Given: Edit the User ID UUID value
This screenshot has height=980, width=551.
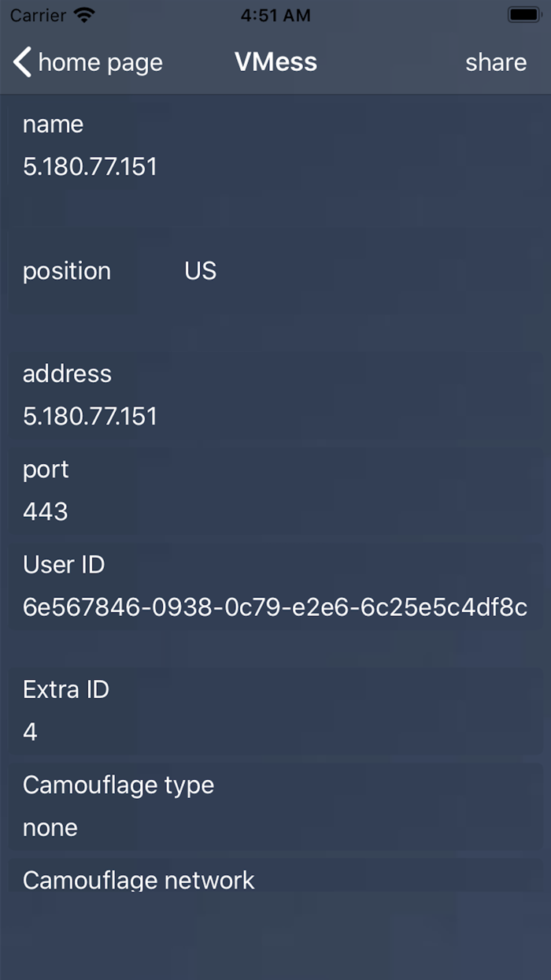Looking at the screenshot, I should point(275,607).
